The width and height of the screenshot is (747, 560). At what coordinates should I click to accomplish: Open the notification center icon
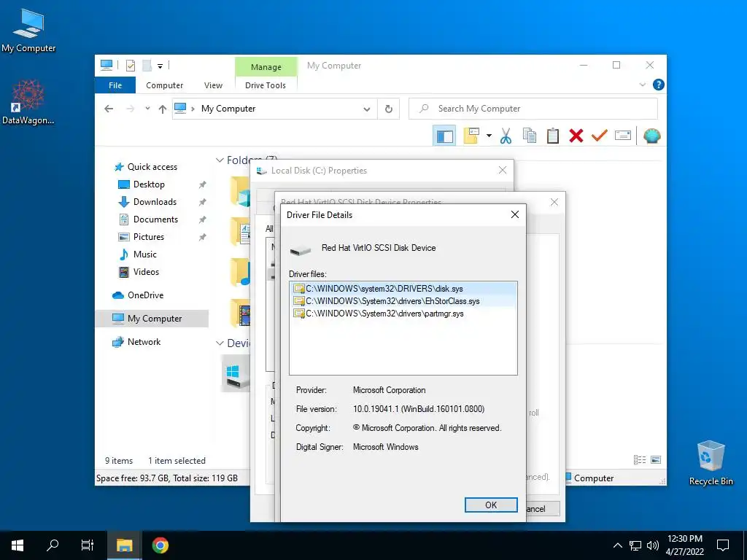click(x=723, y=545)
